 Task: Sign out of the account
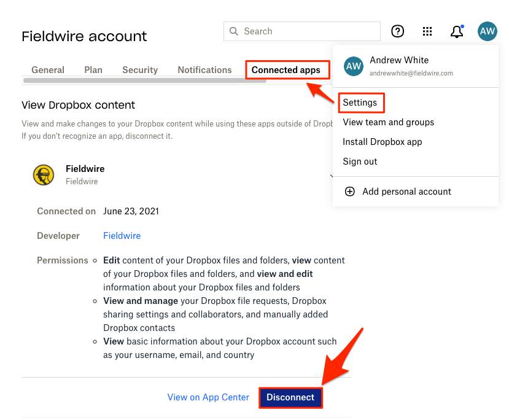pyautogui.click(x=359, y=161)
